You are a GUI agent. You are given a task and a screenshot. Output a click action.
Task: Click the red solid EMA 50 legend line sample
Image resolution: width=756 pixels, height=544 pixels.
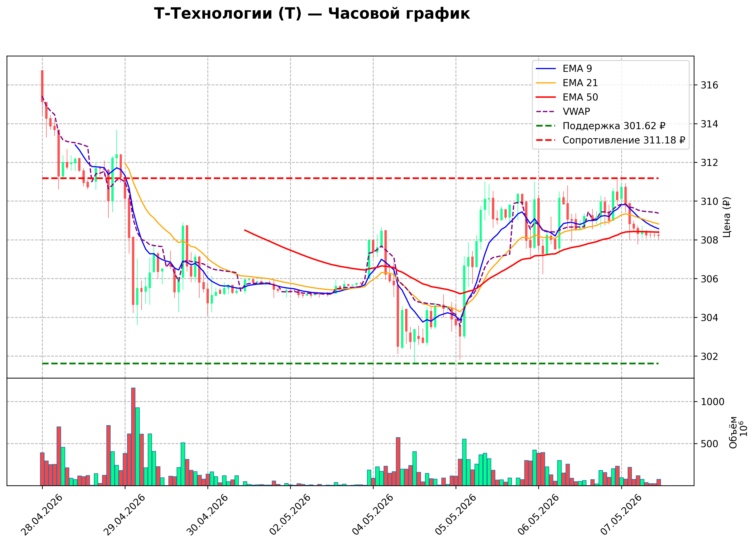[x=546, y=97]
